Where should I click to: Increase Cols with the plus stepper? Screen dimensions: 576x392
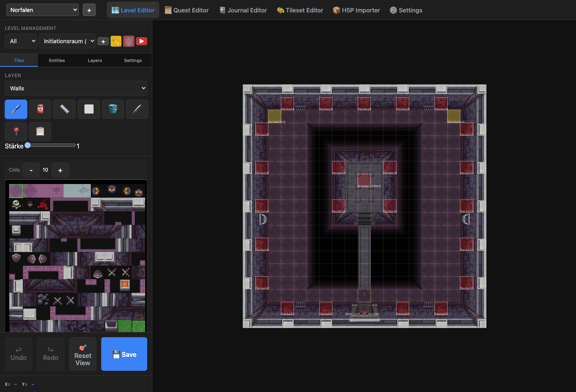tap(60, 170)
